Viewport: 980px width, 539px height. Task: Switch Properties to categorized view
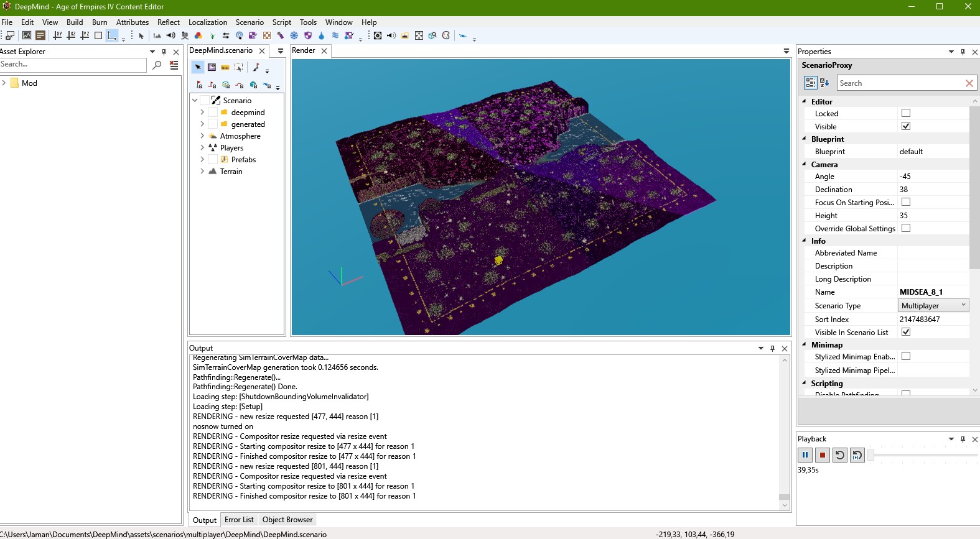point(810,82)
